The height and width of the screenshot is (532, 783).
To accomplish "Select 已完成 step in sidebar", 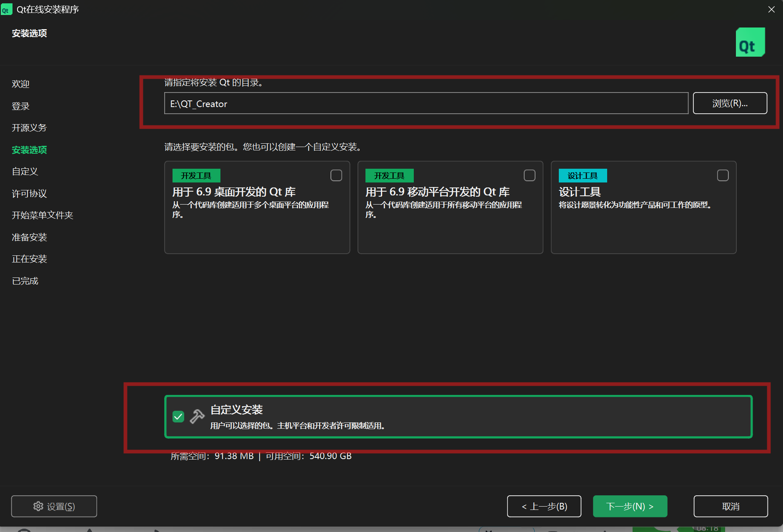I will click(25, 281).
